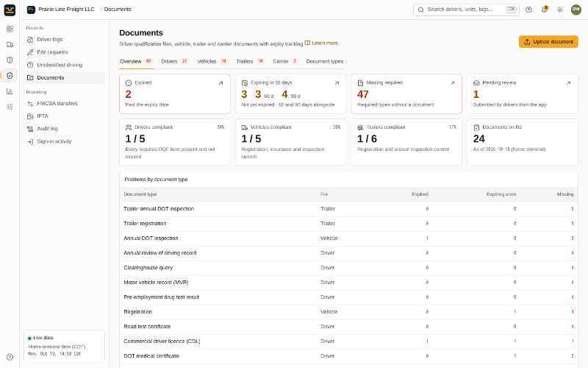588x368 pixels.
Task: Select the DOT medical certificate row
Action: [x=348, y=356]
